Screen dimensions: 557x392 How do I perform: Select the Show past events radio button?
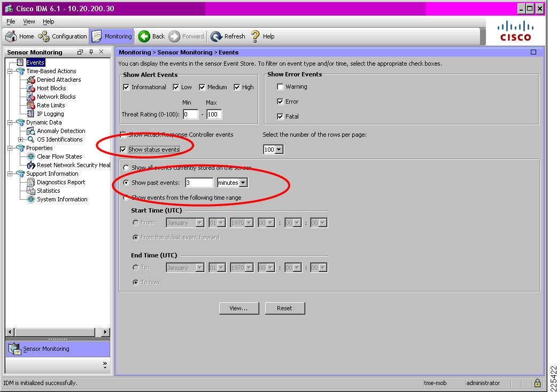pos(126,183)
